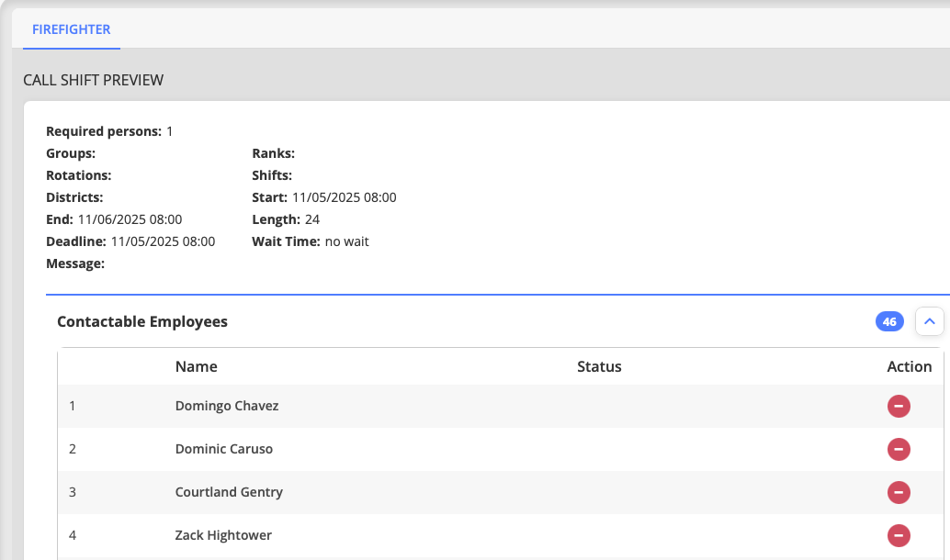Click the Name column header
The height and width of the screenshot is (560, 950).
(x=196, y=366)
